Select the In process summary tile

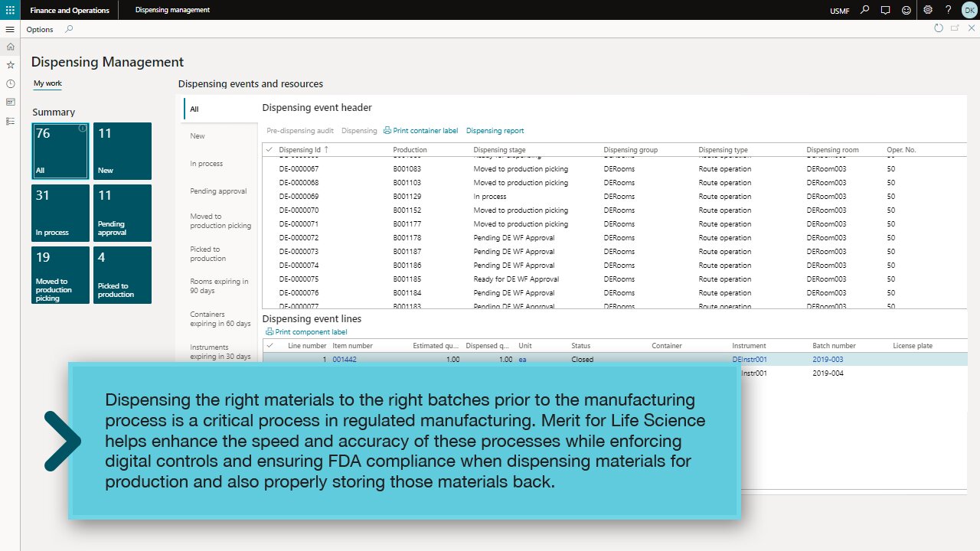[x=60, y=213]
